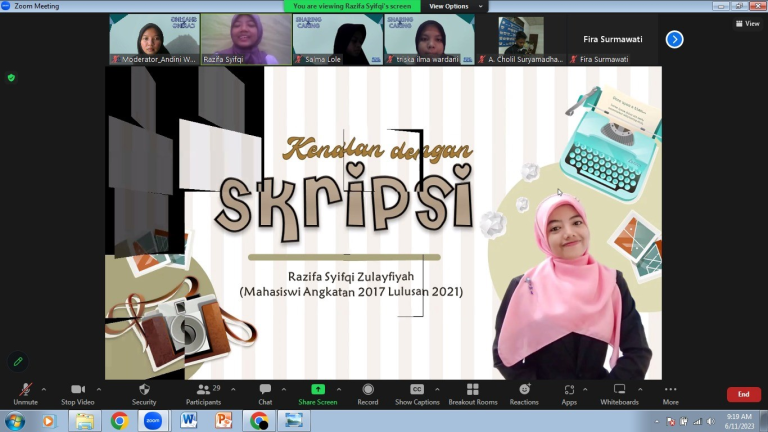Expand video options arrow beside Stop Video
This screenshot has width=768, height=432.
tap(98, 389)
